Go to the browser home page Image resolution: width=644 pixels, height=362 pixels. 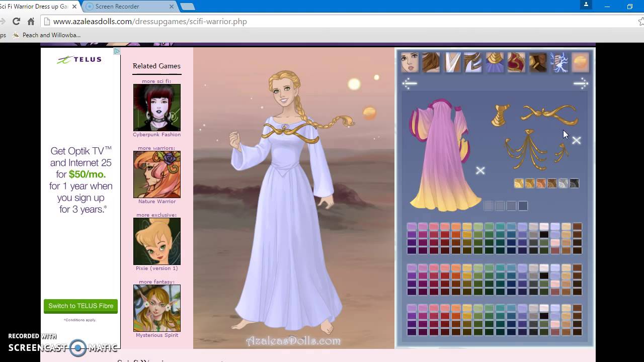(x=31, y=22)
